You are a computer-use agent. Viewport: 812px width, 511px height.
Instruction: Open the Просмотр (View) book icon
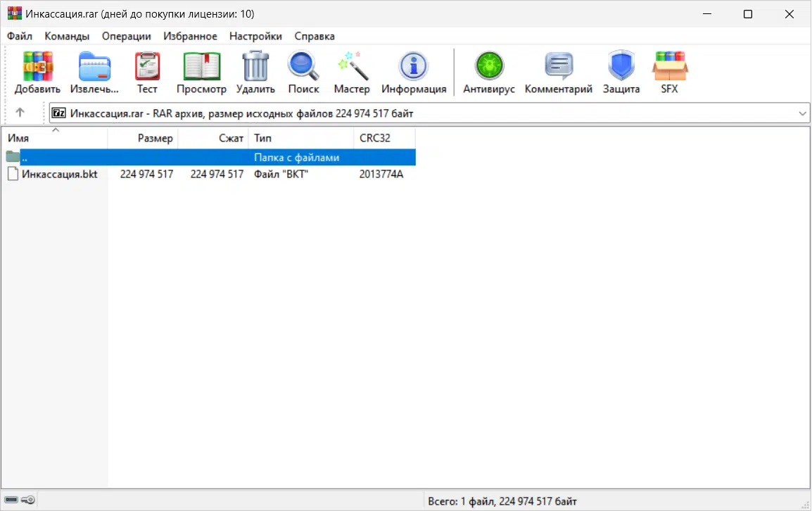tap(201, 66)
